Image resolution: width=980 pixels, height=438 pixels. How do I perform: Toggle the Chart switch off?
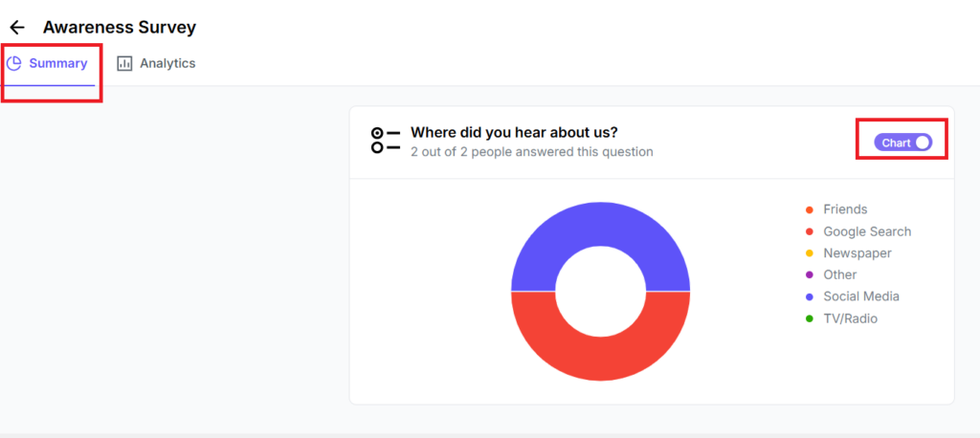pyautogui.click(x=902, y=142)
